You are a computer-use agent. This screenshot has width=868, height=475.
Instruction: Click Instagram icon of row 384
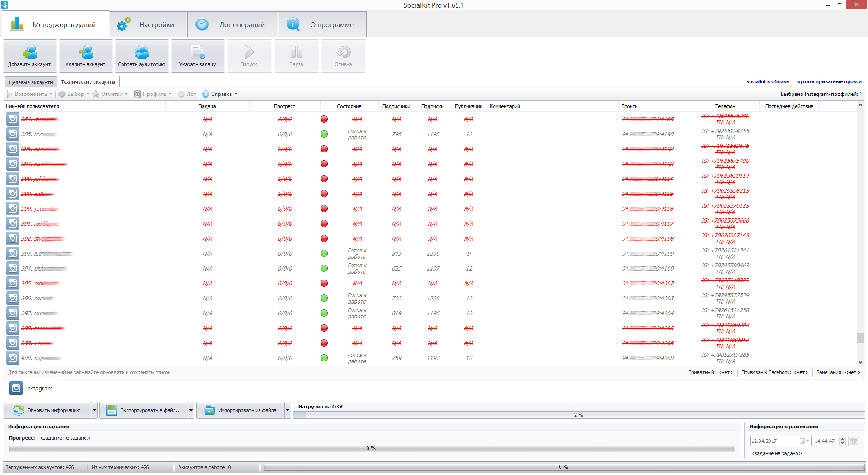coord(13,119)
